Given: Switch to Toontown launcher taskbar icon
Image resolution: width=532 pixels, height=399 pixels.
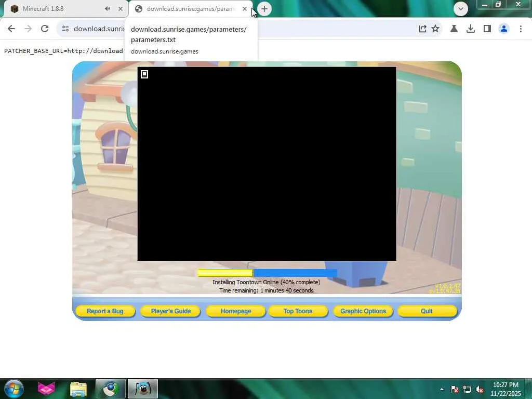Looking at the screenshot, I should (x=143, y=389).
